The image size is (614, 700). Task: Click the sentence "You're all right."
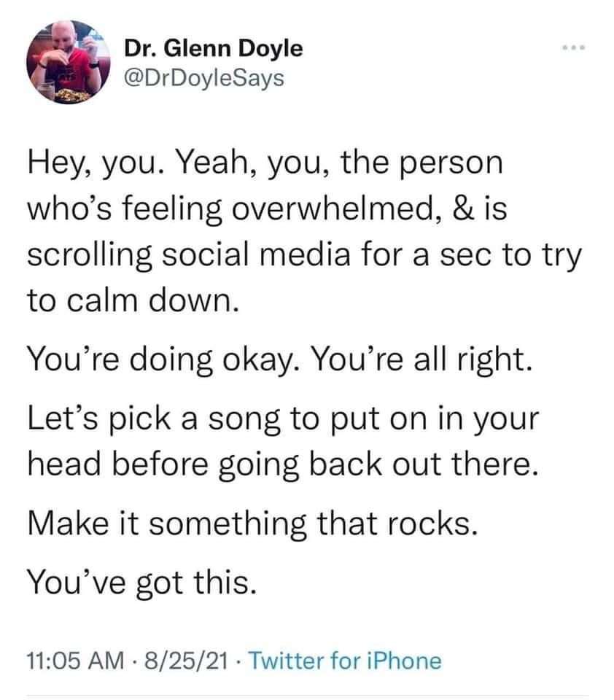click(x=427, y=359)
